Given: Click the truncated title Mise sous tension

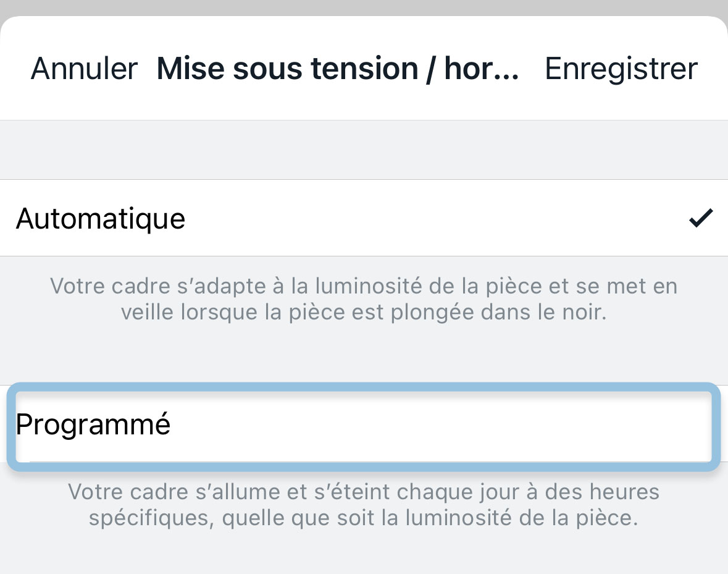Looking at the screenshot, I should 337,68.
